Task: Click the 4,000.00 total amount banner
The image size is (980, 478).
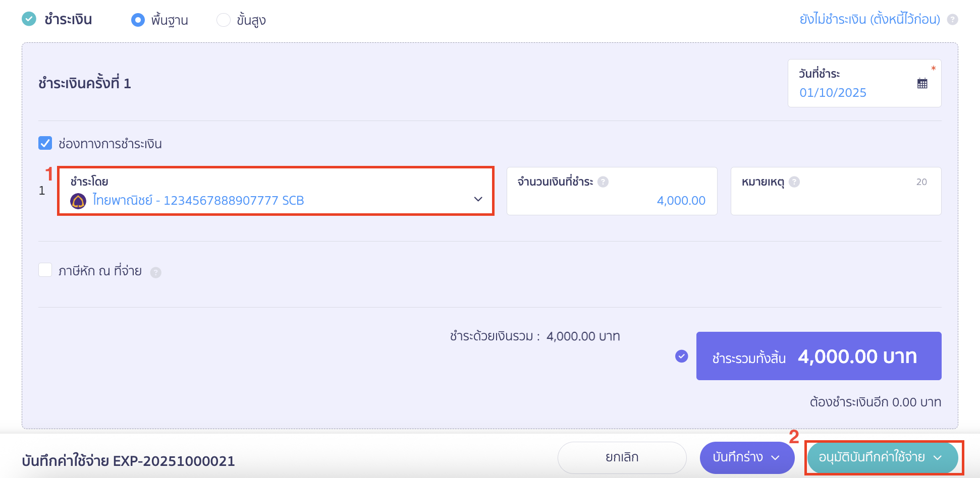Action: point(819,356)
